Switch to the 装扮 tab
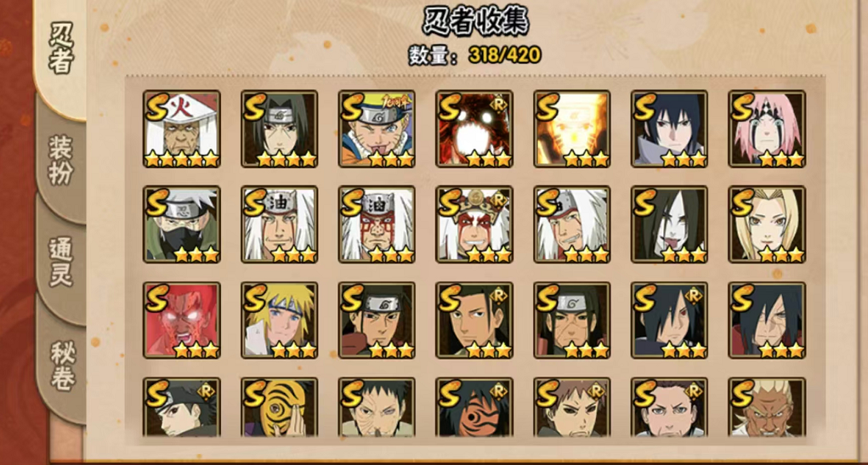The image size is (868, 465). click(x=60, y=160)
